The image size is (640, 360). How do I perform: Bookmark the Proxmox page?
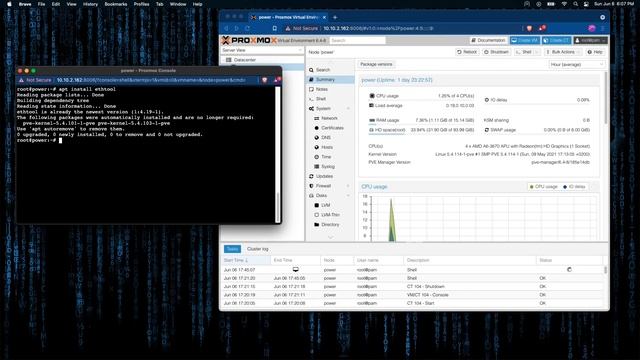pos(275,28)
